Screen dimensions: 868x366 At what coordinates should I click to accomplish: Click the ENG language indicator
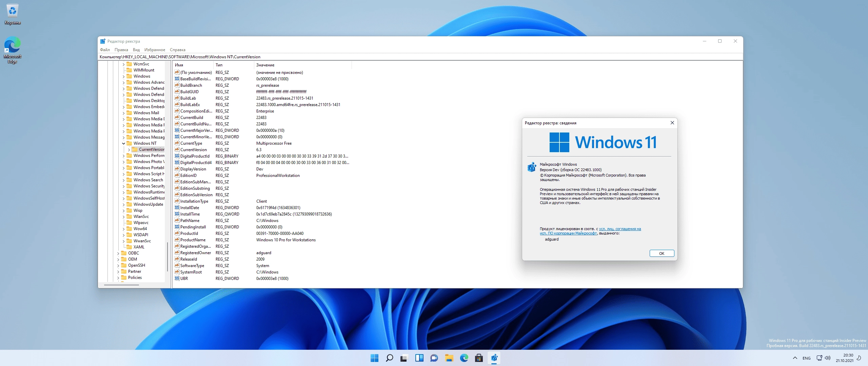807,358
